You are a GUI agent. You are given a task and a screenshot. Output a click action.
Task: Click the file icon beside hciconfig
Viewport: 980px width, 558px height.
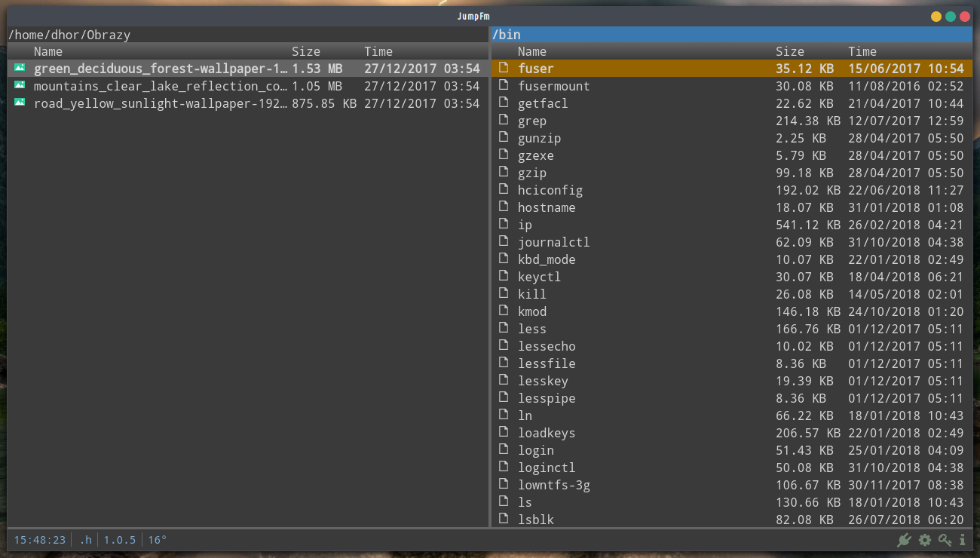coord(504,189)
